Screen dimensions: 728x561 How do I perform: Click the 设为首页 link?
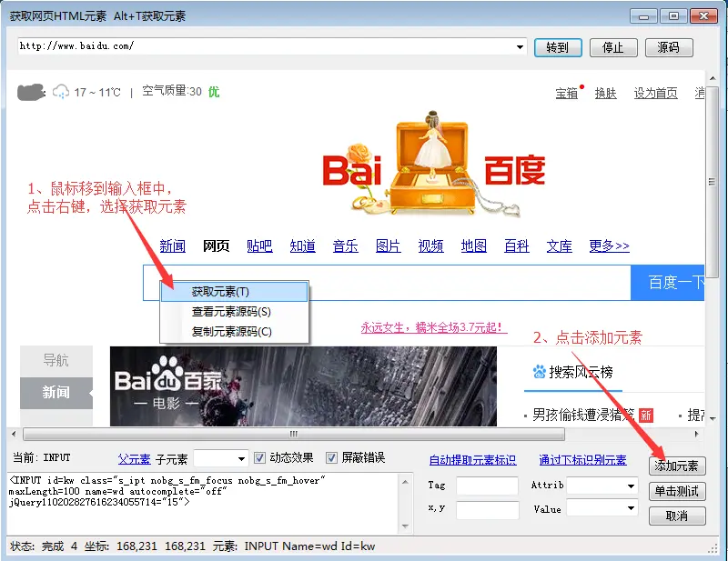(x=656, y=94)
